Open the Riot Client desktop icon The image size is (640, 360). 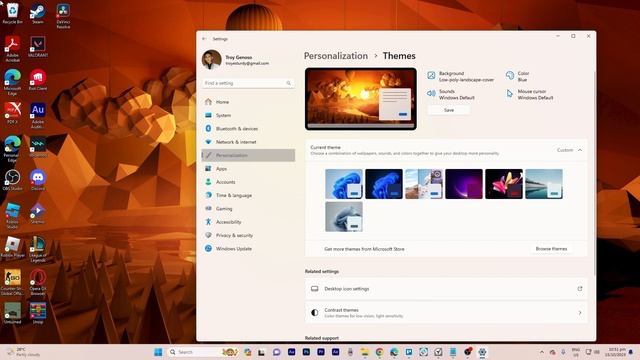[38, 80]
